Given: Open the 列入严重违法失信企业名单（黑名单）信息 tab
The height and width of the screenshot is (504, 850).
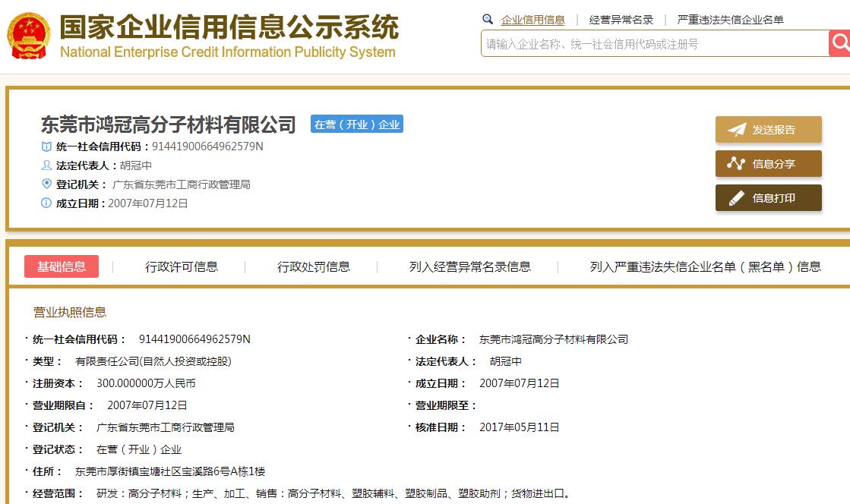Looking at the screenshot, I should [x=705, y=266].
